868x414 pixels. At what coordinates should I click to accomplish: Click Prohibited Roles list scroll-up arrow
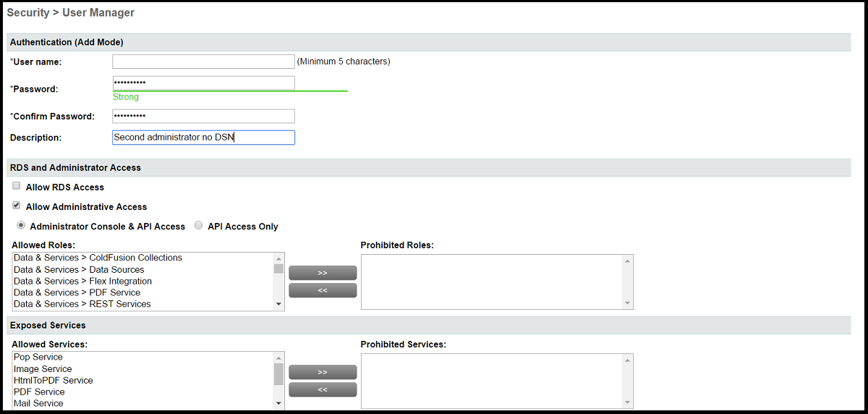pos(627,261)
